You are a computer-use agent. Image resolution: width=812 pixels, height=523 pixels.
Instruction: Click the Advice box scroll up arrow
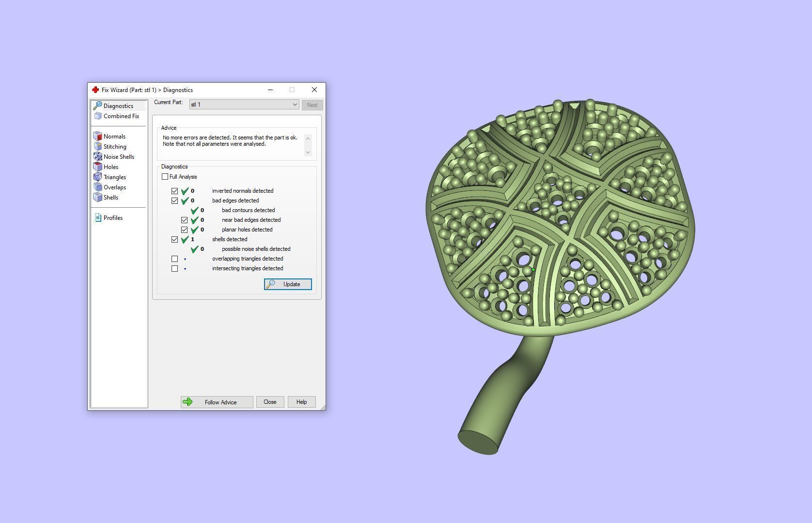tap(308, 138)
